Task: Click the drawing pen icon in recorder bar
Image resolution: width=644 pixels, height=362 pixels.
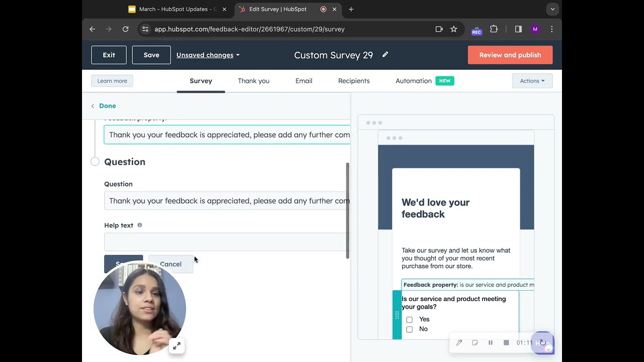Action: pos(459,342)
